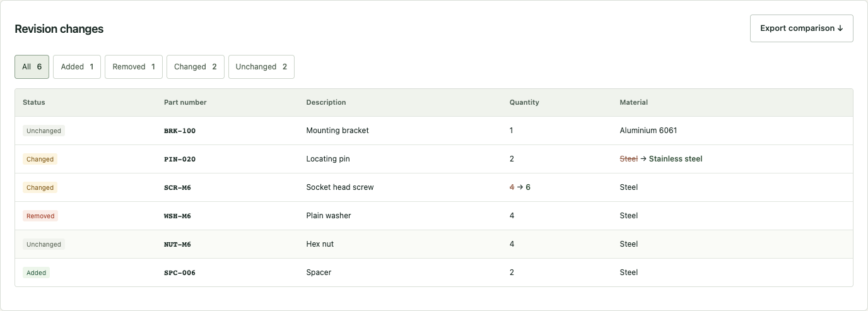Click the Description column header
868x311 pixels.
[x=326, y=102]
